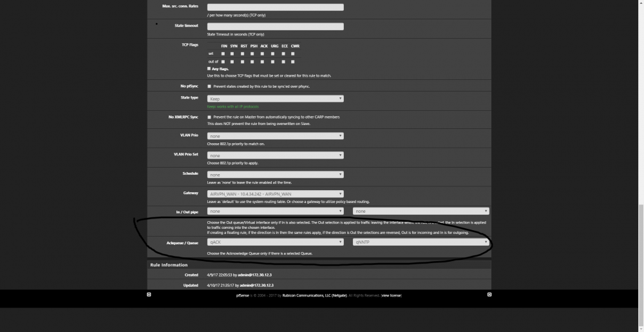This screenshot has width=644, height=332.
Task: Open the view license link
Action: [391, 295]
